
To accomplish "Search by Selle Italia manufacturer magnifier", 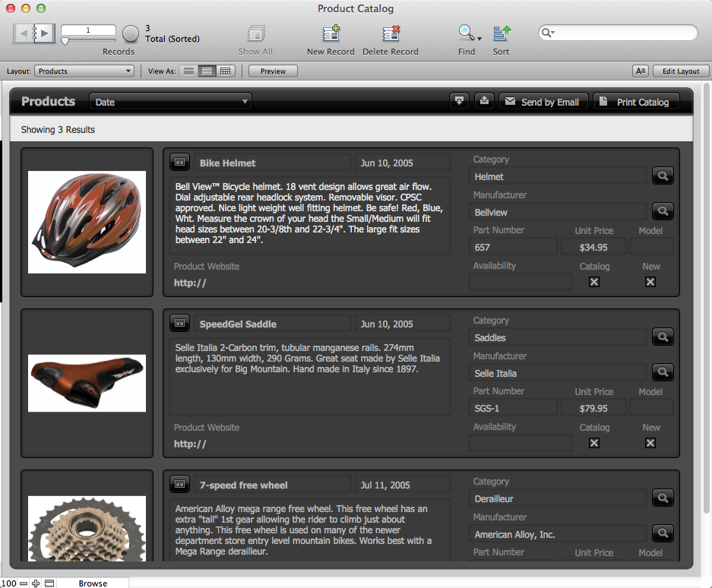I will 663,372.
